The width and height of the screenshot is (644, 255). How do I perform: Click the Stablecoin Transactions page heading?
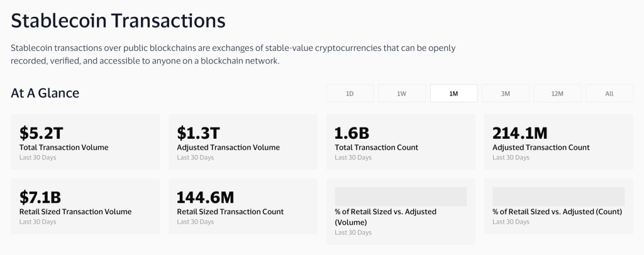pyautogui.click(x=118, y=21)
